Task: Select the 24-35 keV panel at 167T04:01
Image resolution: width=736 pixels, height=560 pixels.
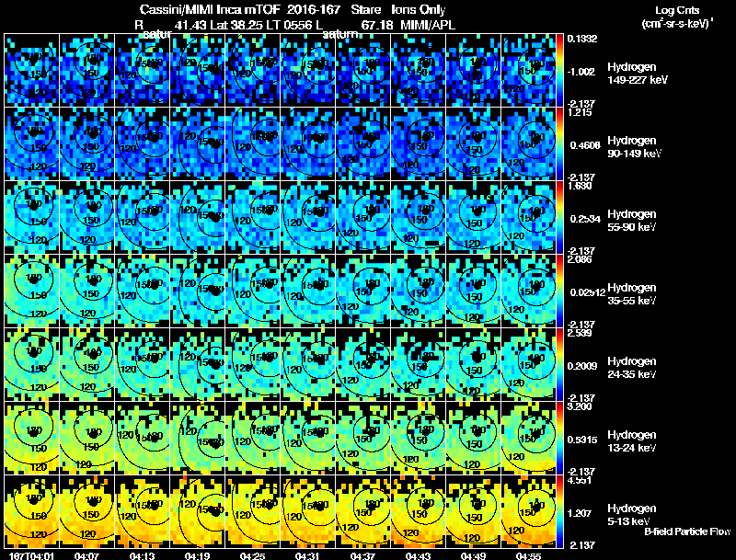Action: tap(32, 365)
